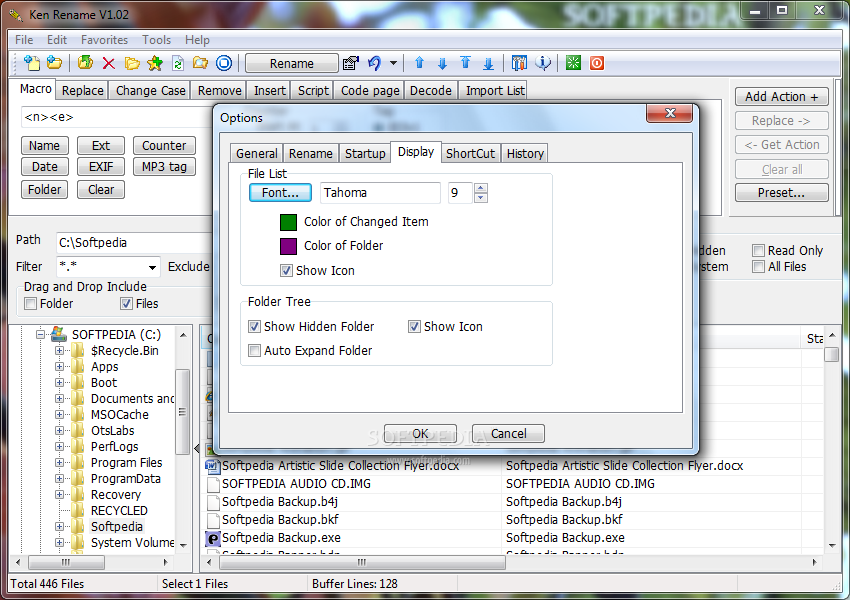The height and width of the screenshot is (600, 850).
Task: Toggle Show Icon checkbox under Folder Tree
Action: [x=414, y=326]
